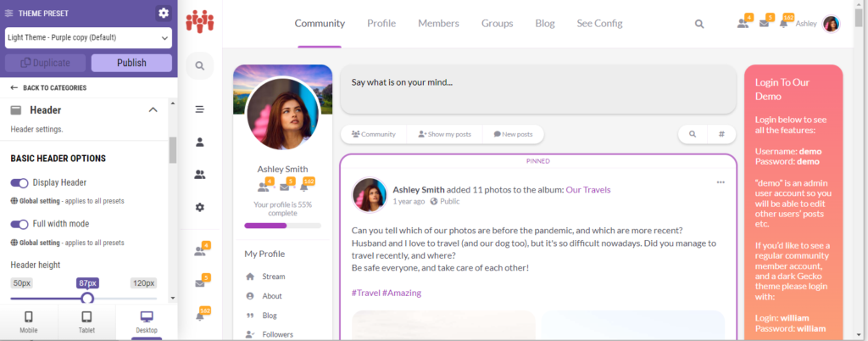
Task: Open theme preset settings gear
Action: coord(164,13)
